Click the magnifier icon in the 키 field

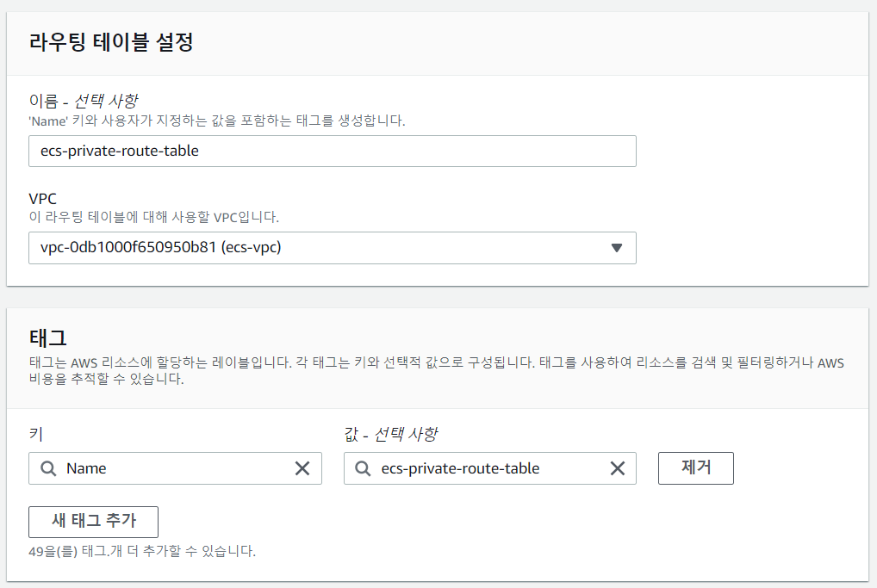coord(48,468)
